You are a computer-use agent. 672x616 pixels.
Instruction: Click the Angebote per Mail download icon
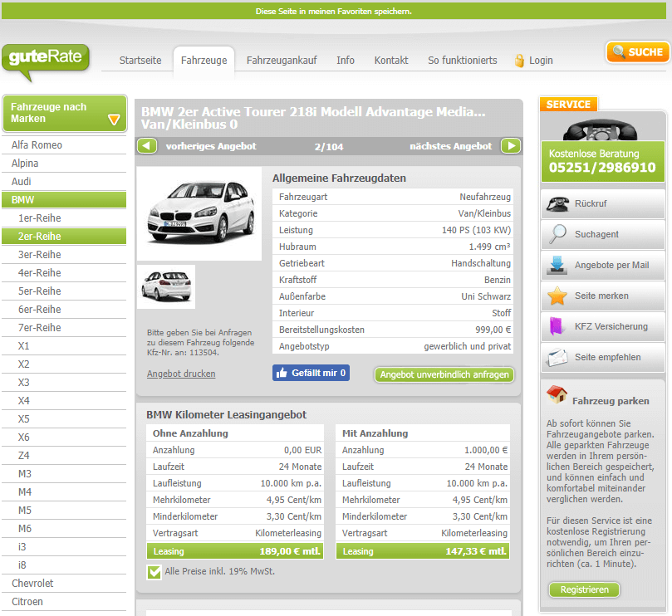coord(557,265)
